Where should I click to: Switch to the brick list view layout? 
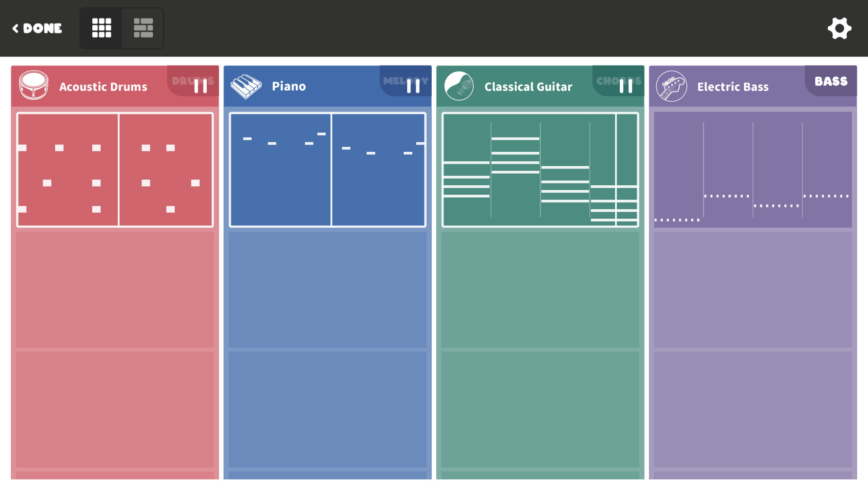(143, 28)
